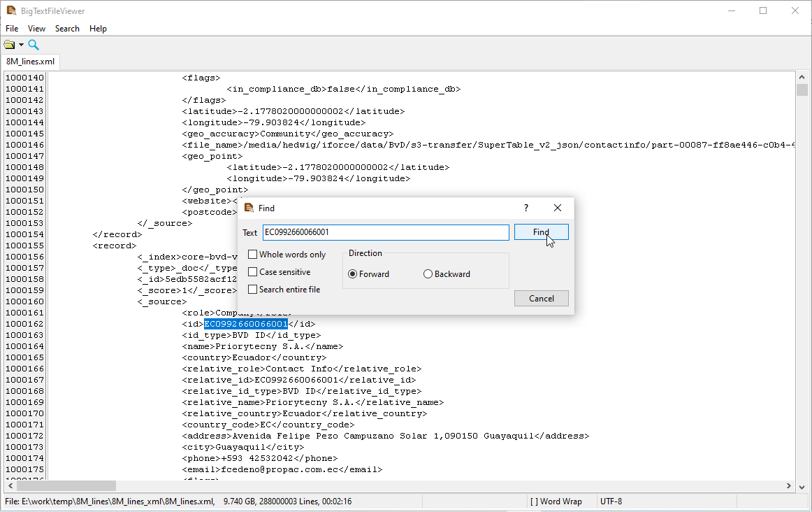
Task: Click line number 1000140
Action: pyautogui.click(x=25, y=78)
